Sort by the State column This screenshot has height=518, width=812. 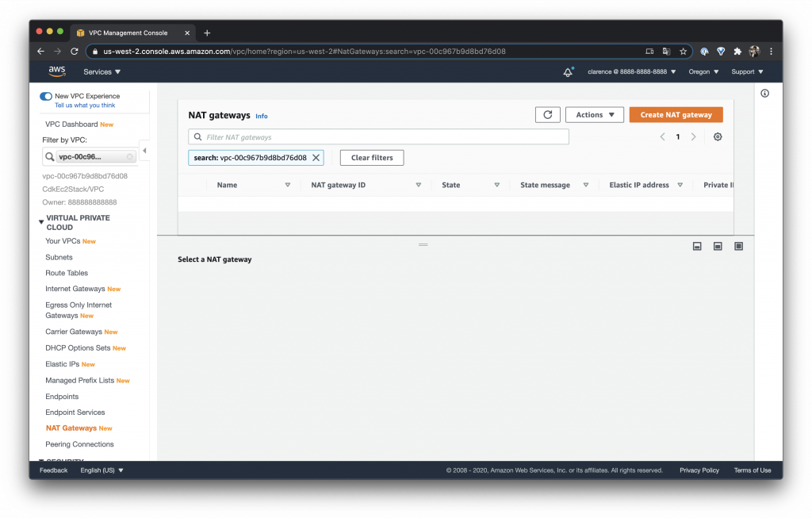496,185
